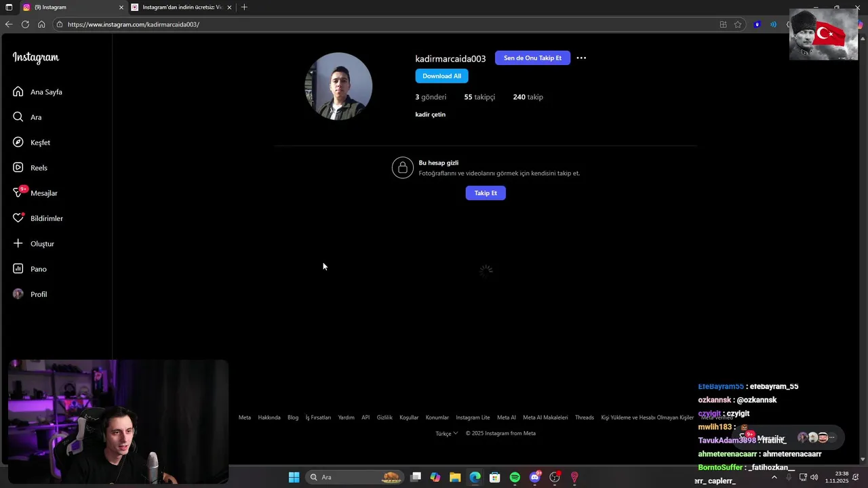Open Mesajlar messenger icon with badge

coord(18,192)
